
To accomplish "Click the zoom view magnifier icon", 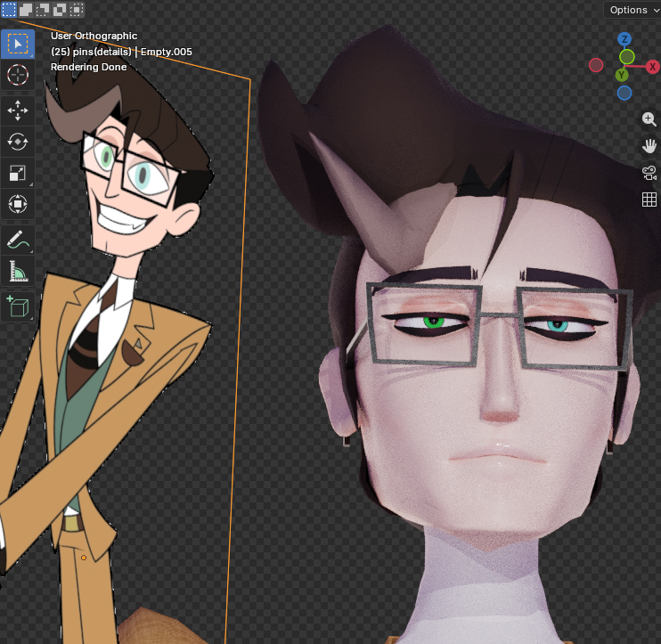I will click(x=649, y=119).
